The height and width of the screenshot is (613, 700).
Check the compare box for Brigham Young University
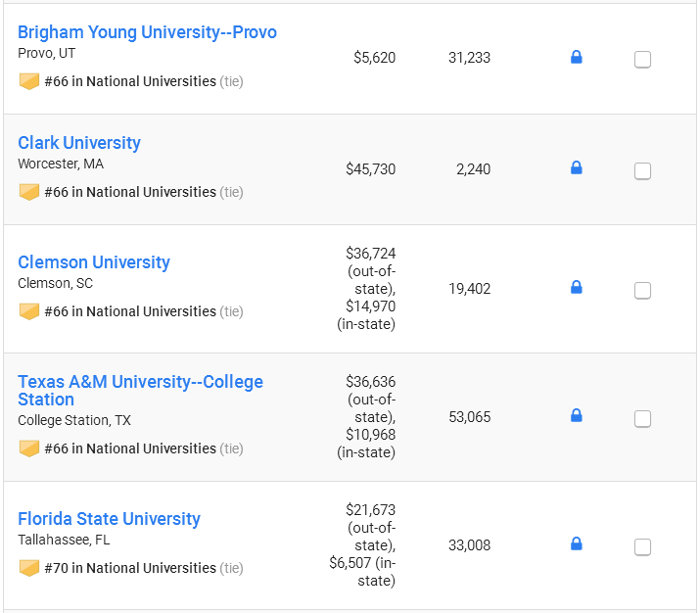[x=642, y=59]
